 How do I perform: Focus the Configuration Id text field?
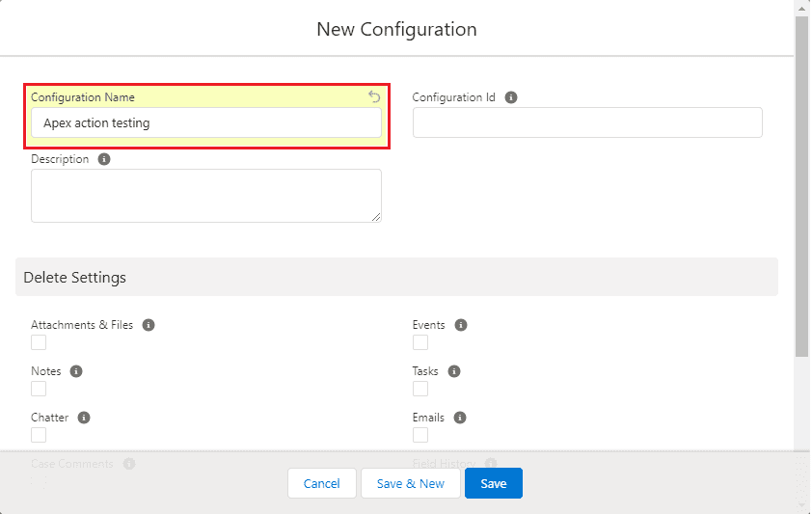[587, 122]
